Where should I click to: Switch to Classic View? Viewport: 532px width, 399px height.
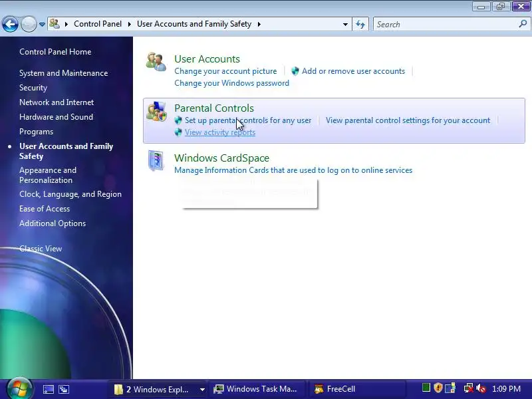[41, 248]
